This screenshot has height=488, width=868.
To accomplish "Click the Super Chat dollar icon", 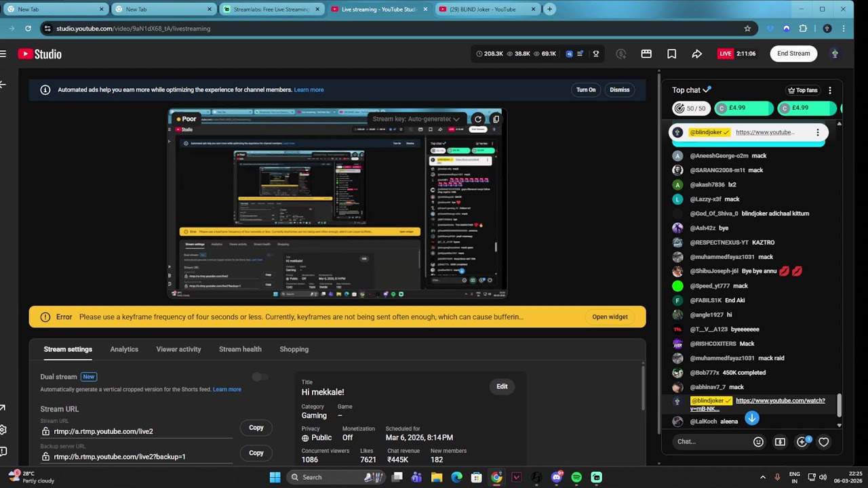I will click(x=780, y=442).
